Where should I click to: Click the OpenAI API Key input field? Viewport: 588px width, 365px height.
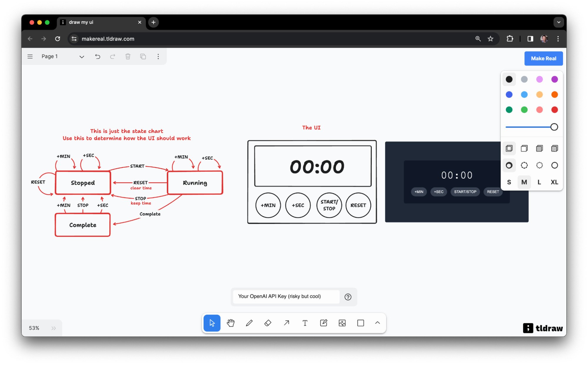[287, 296]
